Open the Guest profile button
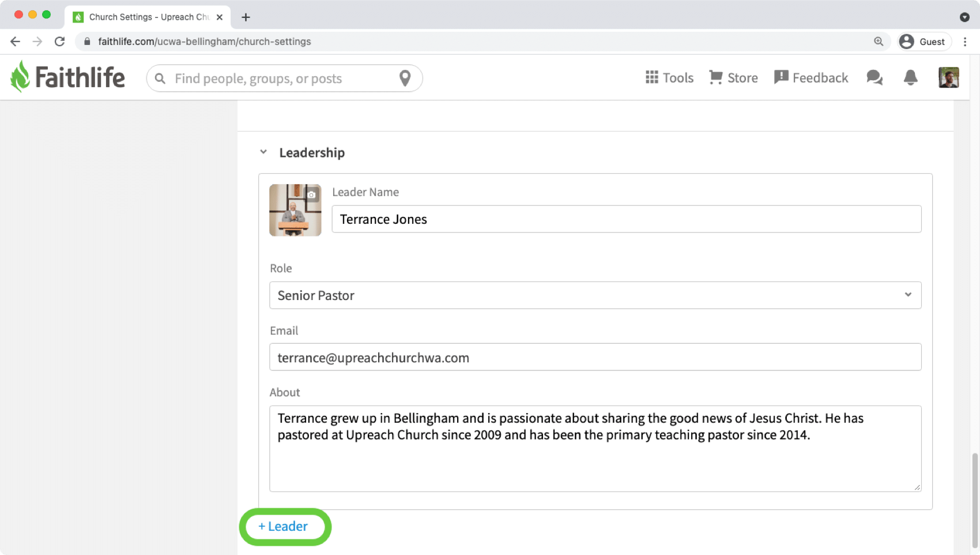The width and height of the screenshot is (980, 555). 924,42
